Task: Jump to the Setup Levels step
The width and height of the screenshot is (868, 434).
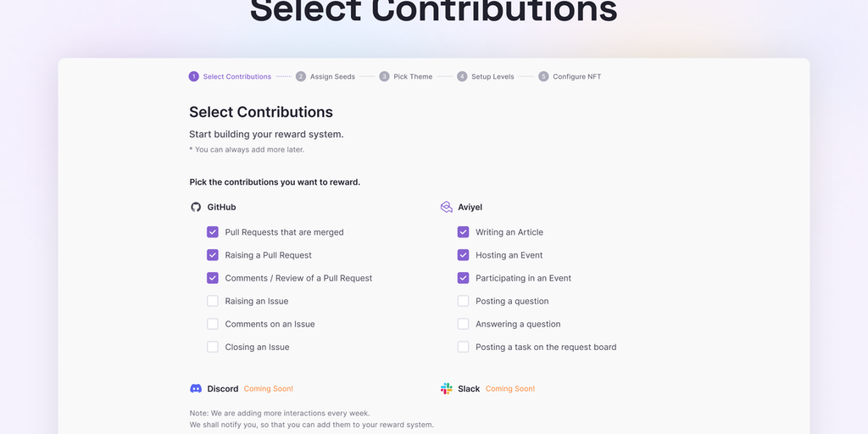Action: 492,76
